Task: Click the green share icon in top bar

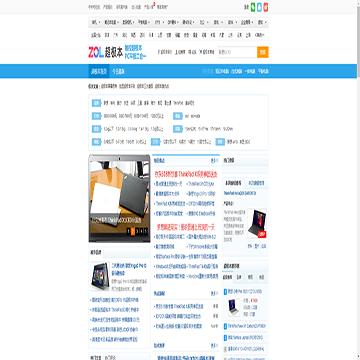Action: 253,7
